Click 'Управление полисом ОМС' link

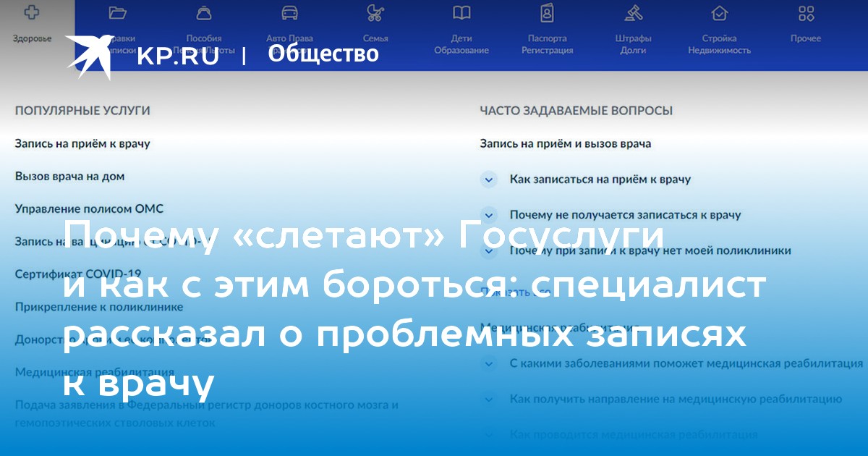coord(89,208)
